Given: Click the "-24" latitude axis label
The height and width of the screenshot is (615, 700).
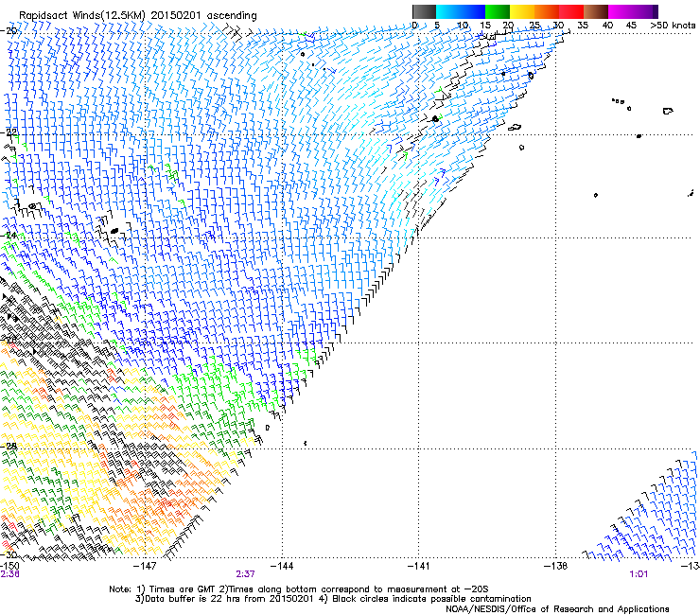Looking at the screenshot, I should (9, 235).
